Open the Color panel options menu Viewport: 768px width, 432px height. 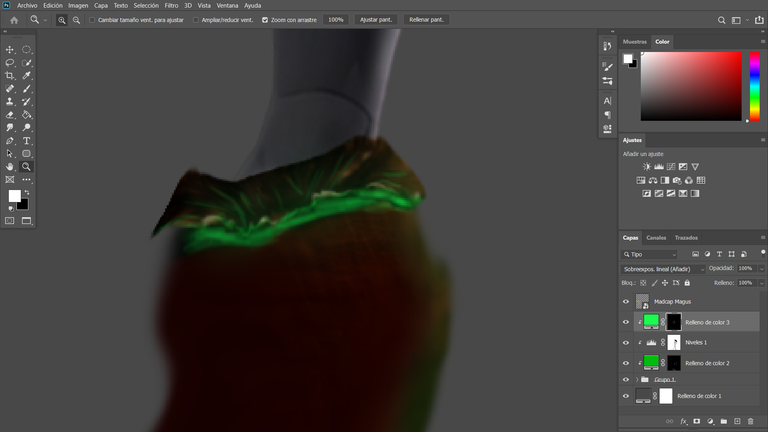(763, 42)
